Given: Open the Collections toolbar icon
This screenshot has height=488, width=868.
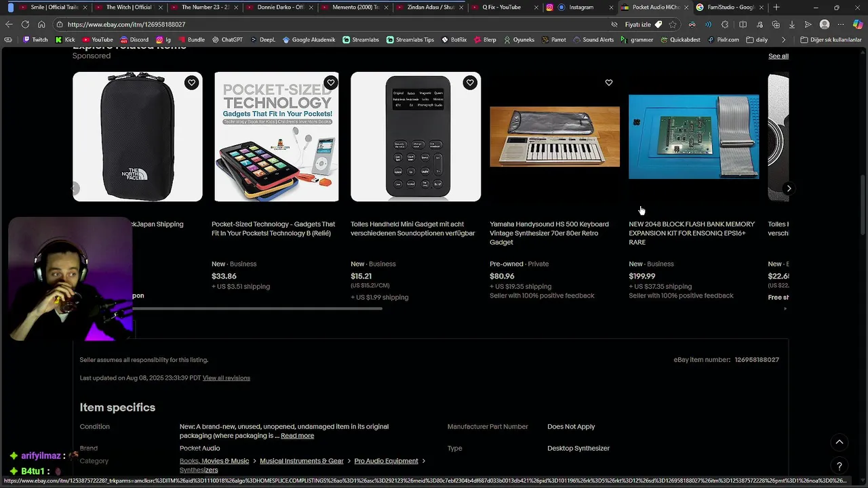Looking at the screenshot, I should click(x=775, y=24).
